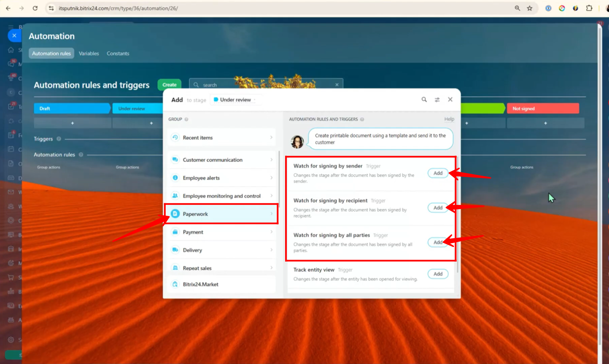Viewport: 609px width, 364px height.
Task: Open the Payment group
Action: 222,232
